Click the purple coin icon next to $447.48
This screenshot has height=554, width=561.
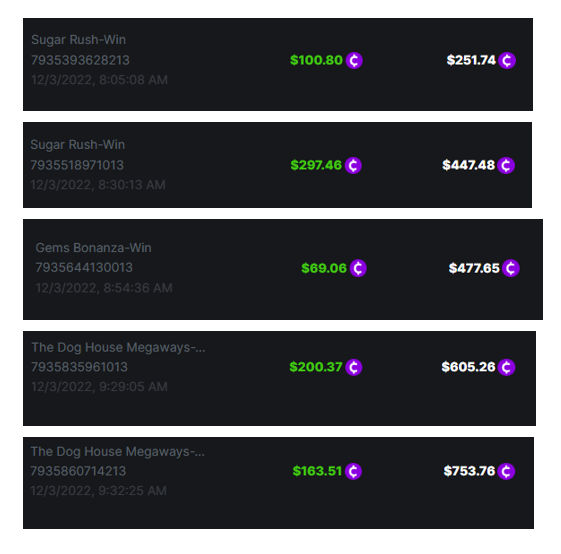click(506, 165)
